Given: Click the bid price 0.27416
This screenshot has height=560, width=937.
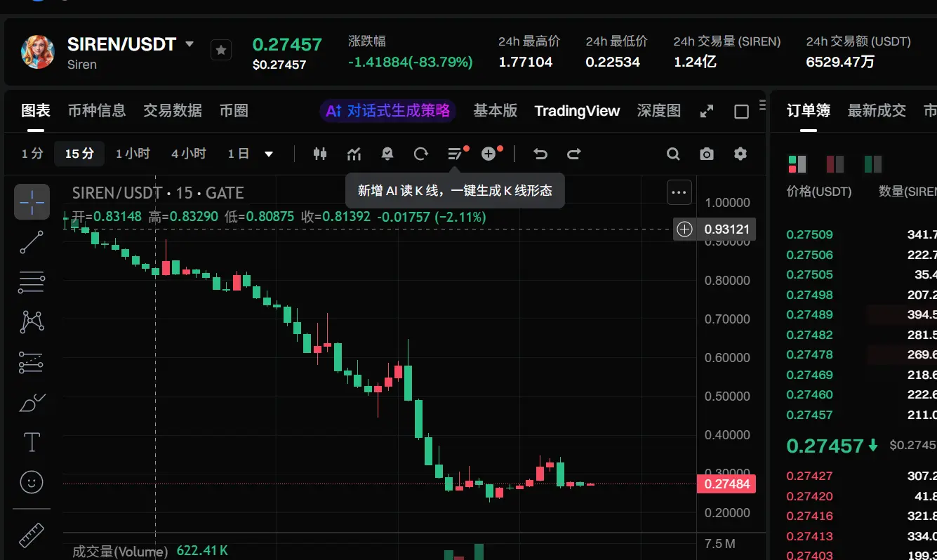Looking at the screenshot, I should tap(810, 516).
